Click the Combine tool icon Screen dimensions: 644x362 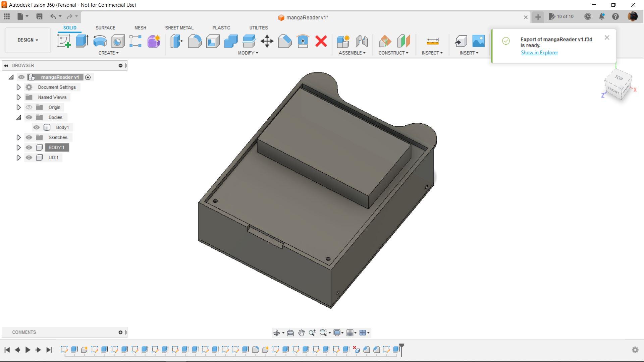click(231, 41)
